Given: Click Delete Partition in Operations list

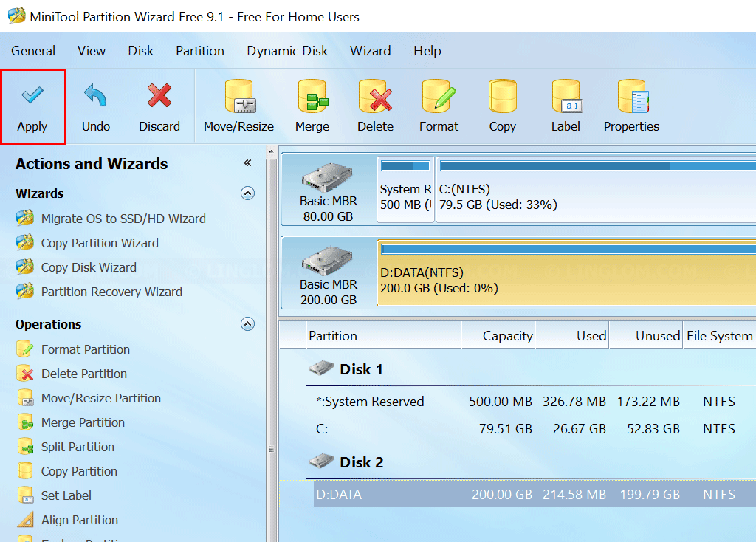Looking at the screenshot, I should (72, 374).
